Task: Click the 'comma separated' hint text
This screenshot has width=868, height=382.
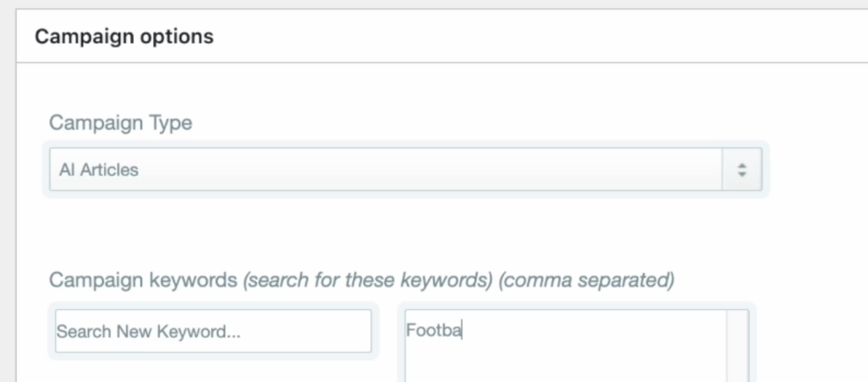Action: point(586,280)
